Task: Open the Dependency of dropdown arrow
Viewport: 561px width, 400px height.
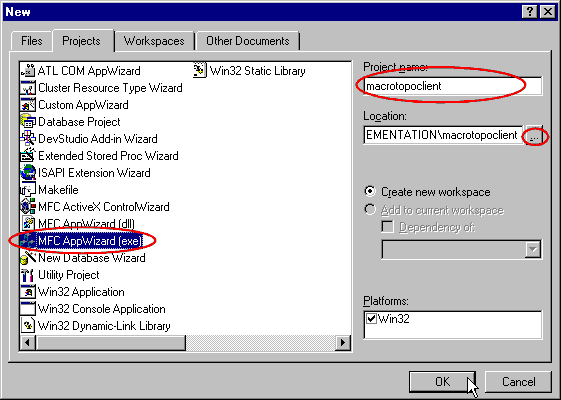Action: 533,249
